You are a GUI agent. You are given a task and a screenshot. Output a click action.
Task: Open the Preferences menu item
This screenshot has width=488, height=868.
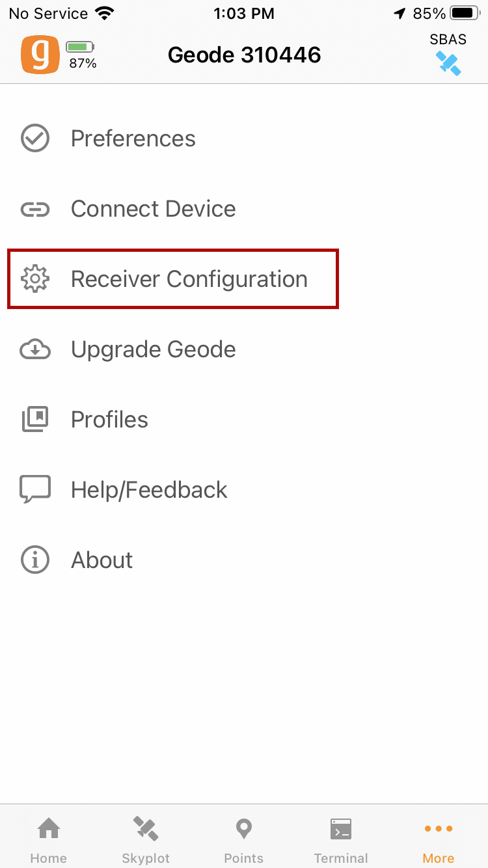click(x=133, y=139)
